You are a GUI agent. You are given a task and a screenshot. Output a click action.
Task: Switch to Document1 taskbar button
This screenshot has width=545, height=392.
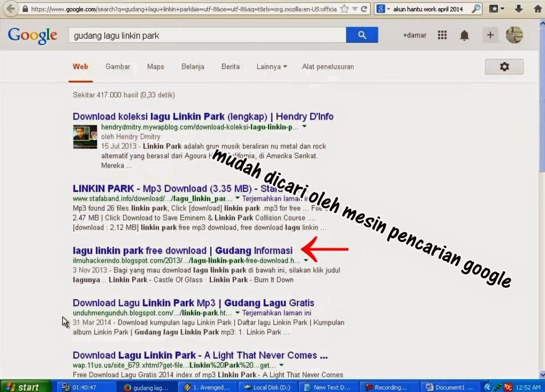pyautogui.click(x=450, y=387)
